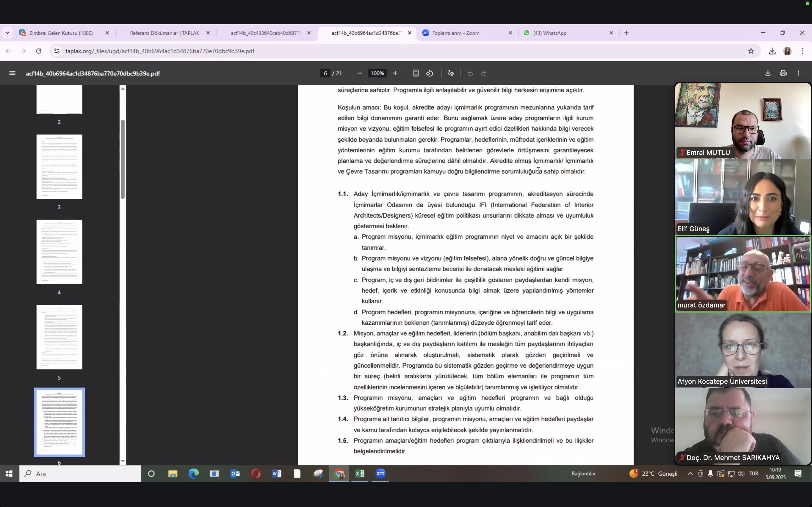Open Zoom app in taskbar
Viewport: 812px width, 507px height.
pyautogui.click(x=380, y=473)
